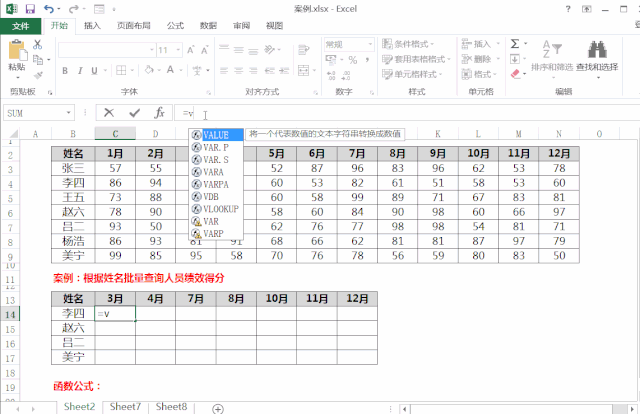Screen dimensions: 640x414
Task: Click the Merge and Center icon
Action: (303, 70)
